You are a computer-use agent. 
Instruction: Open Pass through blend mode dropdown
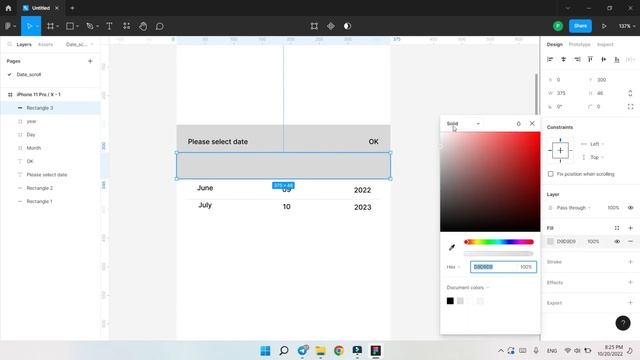(573, 208)
